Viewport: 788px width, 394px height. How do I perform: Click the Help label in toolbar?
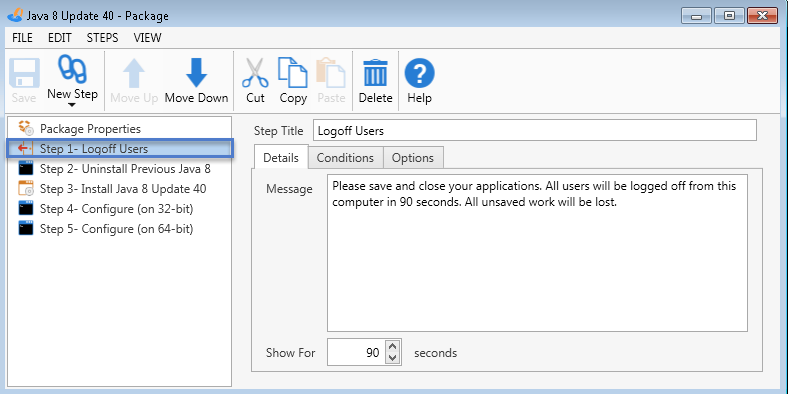pyautogui.click(x=419, y=98)
